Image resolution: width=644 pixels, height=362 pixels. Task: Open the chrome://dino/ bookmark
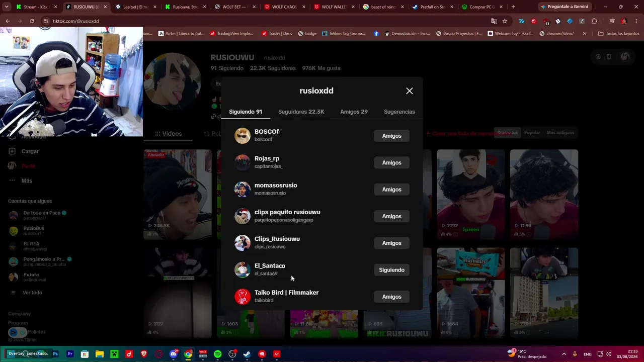click(x=556, y=34)
